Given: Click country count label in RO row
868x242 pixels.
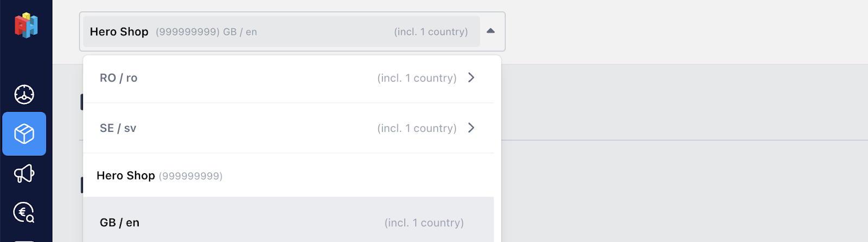Looking at the screenshot, I should pos(417,78).
